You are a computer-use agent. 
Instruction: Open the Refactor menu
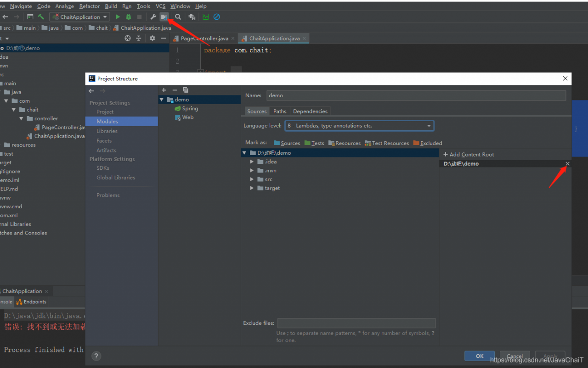click(x=90, y=6)
